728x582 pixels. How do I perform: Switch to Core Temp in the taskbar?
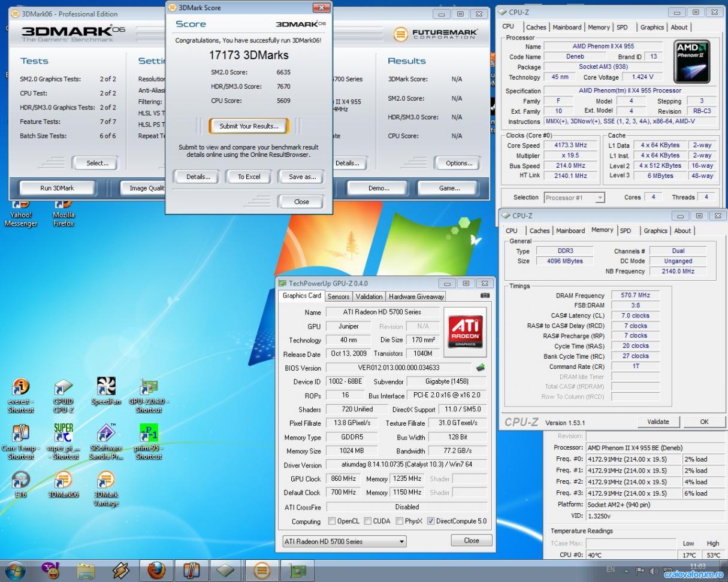[x=191, y=570]
